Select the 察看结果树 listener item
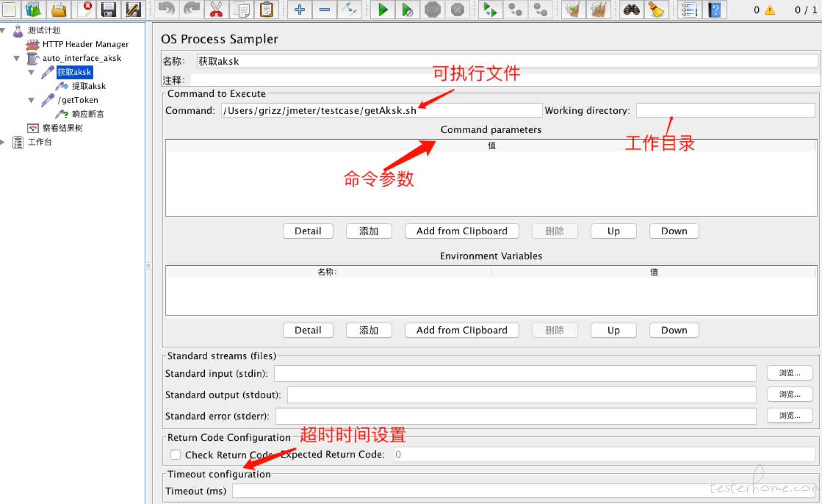The width and height of the screenshot is (822, 504). [x=63, y=128]
